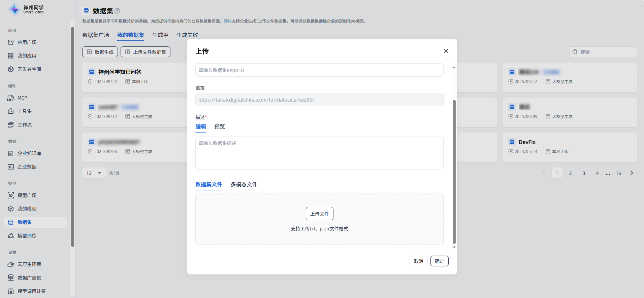Click the 上传文件 button
Screen dimensions: 644x298
point(319,214)
